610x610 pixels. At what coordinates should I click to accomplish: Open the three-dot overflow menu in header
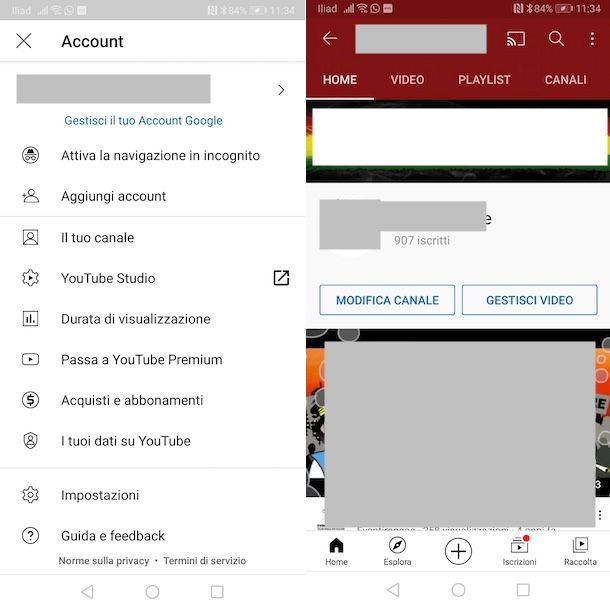[x=592, y=39]
